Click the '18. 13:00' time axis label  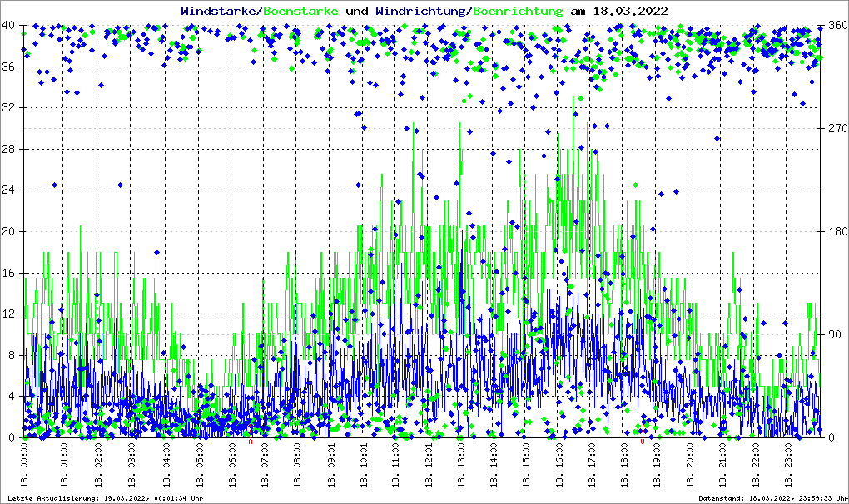(x=461, y=466)
